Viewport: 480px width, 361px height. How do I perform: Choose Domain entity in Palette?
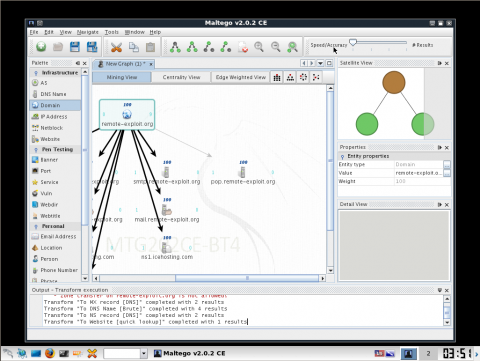click(55, 105)
